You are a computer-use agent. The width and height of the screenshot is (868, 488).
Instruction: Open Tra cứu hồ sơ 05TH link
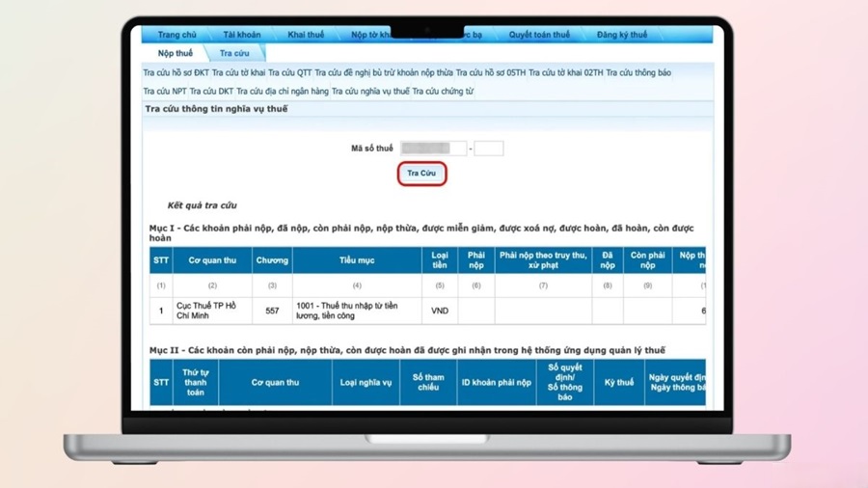tap(491, 72)
